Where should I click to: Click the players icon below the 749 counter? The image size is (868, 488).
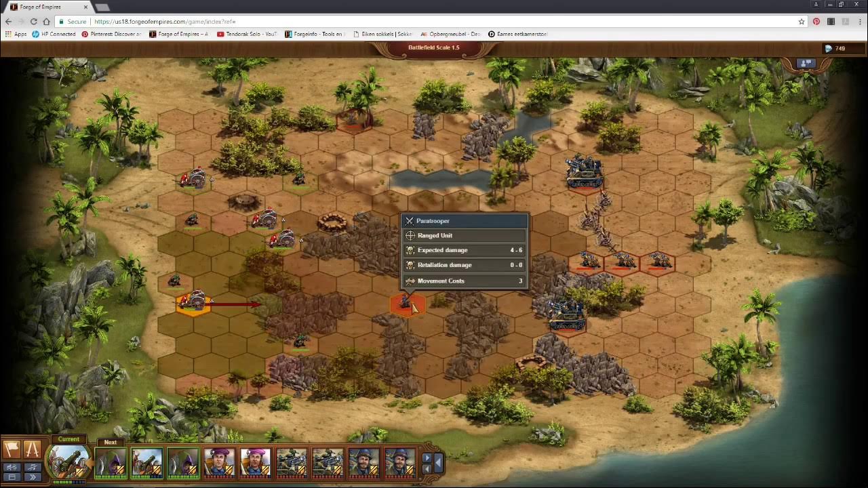point(806,64)
